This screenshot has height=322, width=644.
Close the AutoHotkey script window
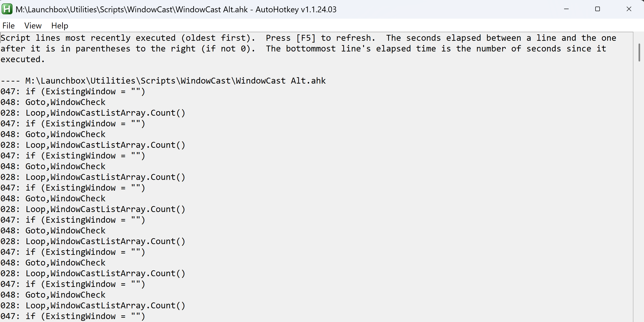click(x=629, y=9)
